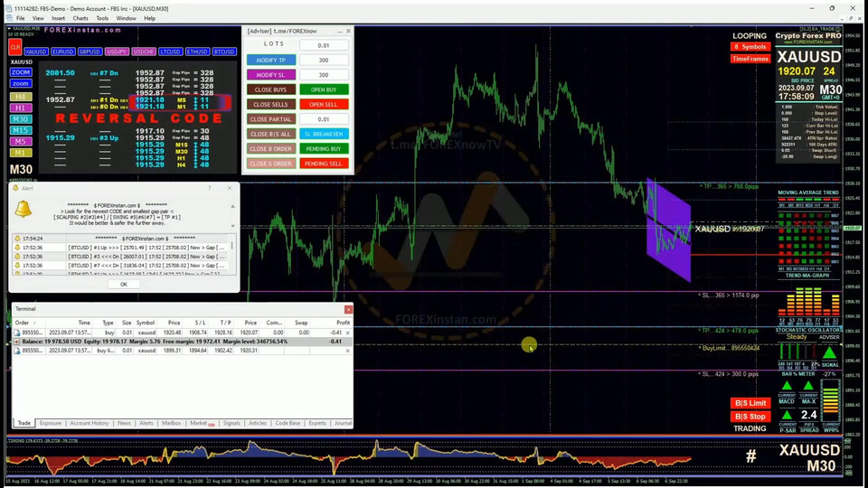Screen dimensions: 868x488
Task: Click the lowercase zoom button
Action: [x=21, y=83]
